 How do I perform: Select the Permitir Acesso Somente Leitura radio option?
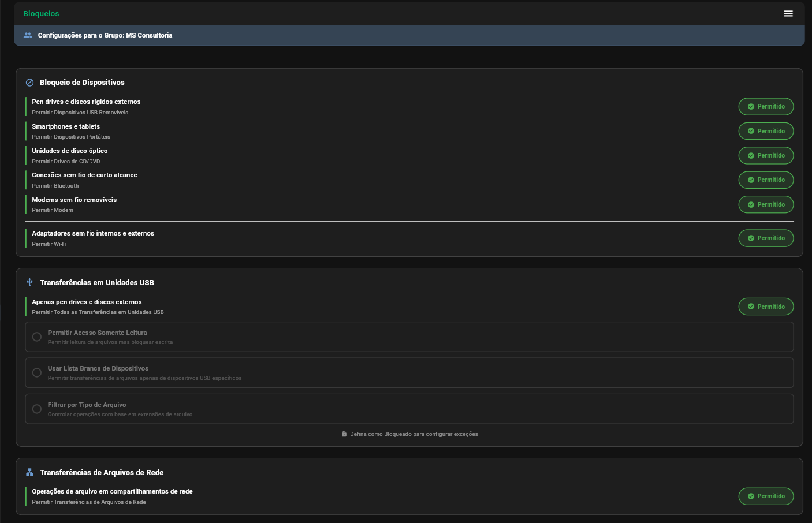point(37,337)
